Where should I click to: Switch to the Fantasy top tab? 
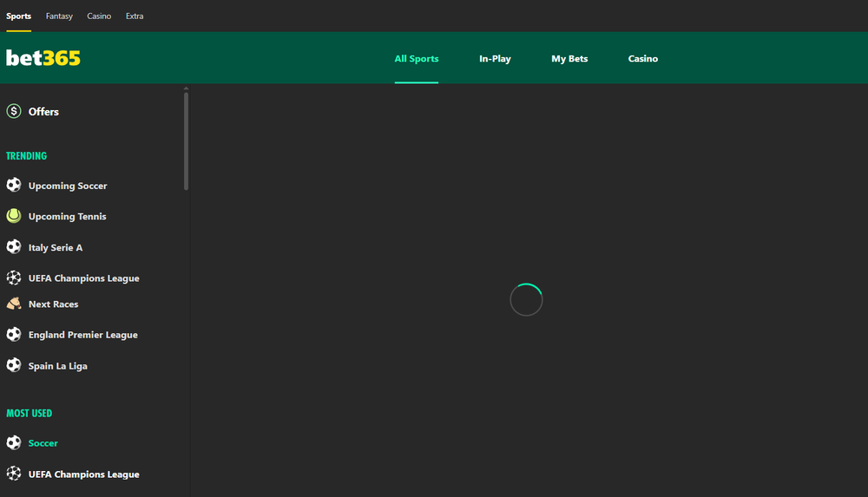point(59,16)
